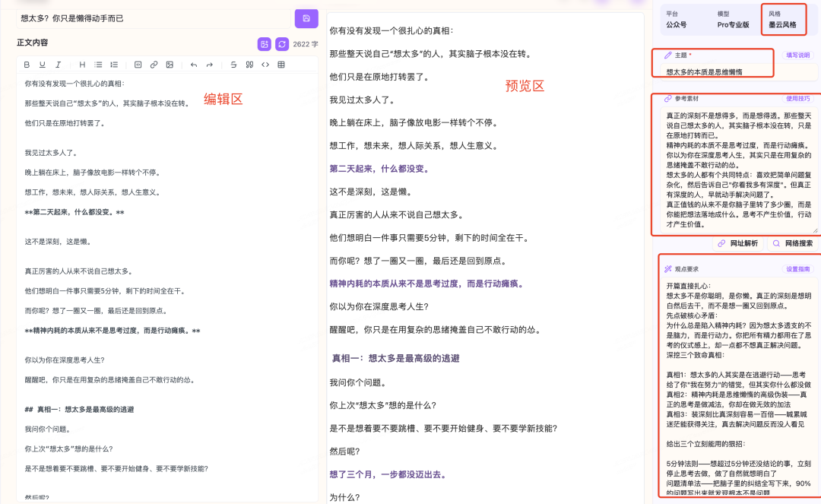Screen dimensions: 821x504
Task: Insert a table into the editor
Action: (x=281, y=65)
